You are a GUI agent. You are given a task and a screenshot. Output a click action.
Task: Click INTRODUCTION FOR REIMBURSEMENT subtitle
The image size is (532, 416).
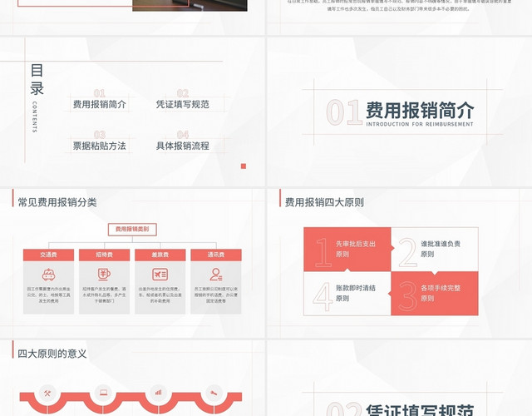(x=420, y=124)
